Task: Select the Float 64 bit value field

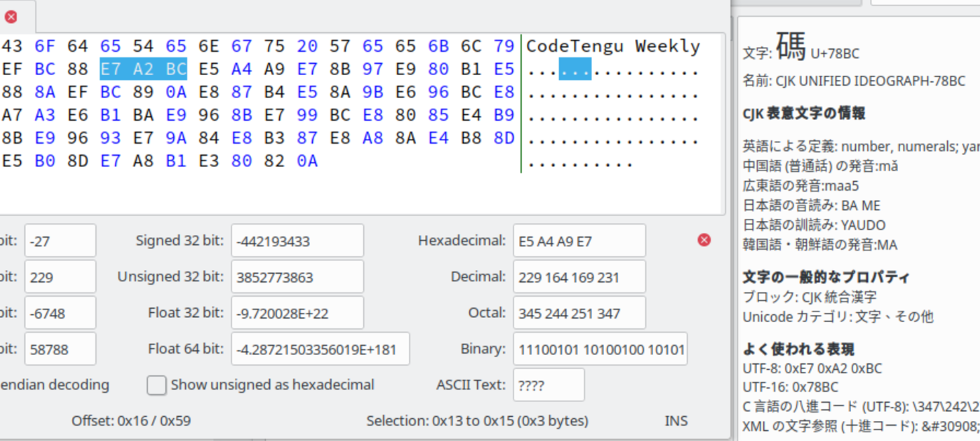Action: pyautogui.click(x=320, y=349)
